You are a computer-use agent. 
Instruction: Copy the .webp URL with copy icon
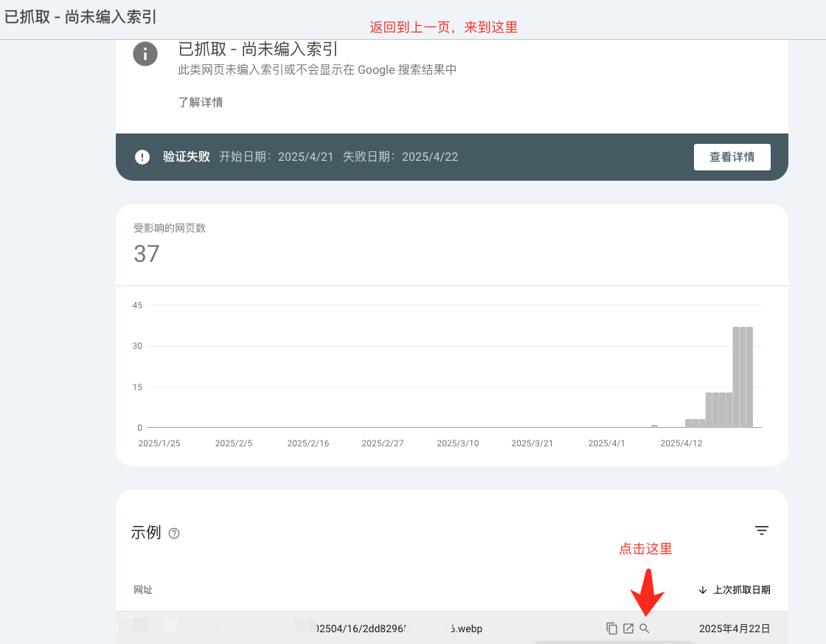coord(611,629)
